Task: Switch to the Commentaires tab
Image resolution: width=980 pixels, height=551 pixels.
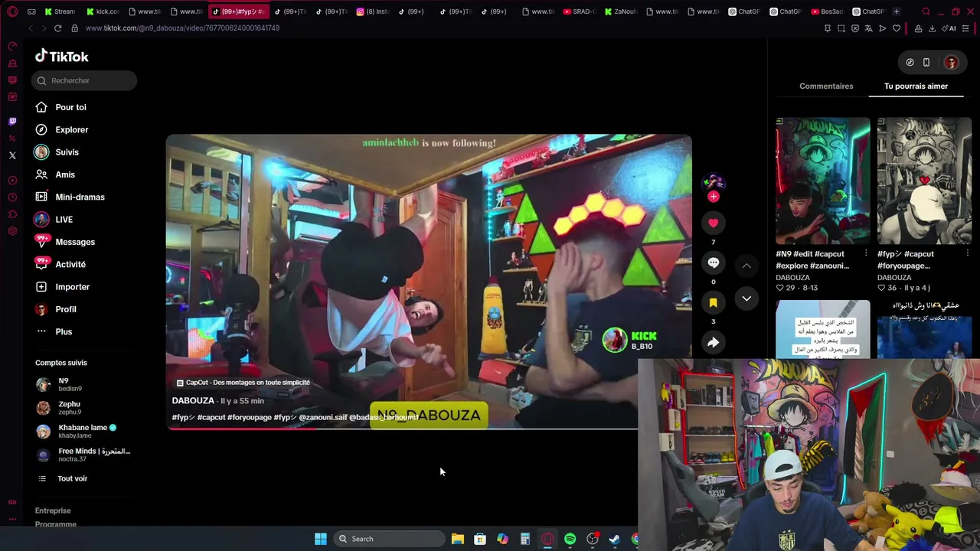Action: pyautogui.click(x=826, y=86)
